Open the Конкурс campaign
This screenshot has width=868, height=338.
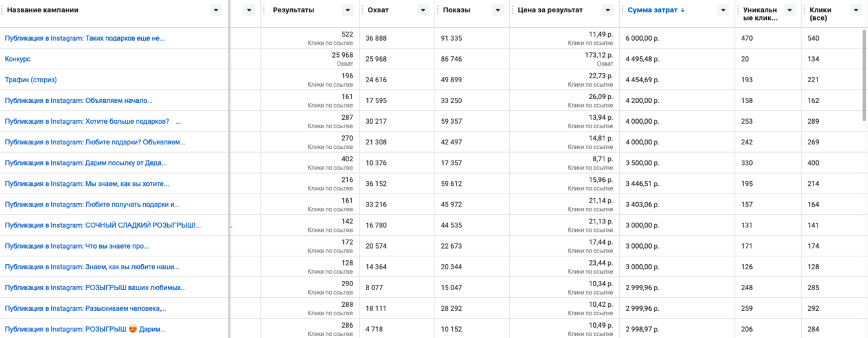click(x=17, y=59)
